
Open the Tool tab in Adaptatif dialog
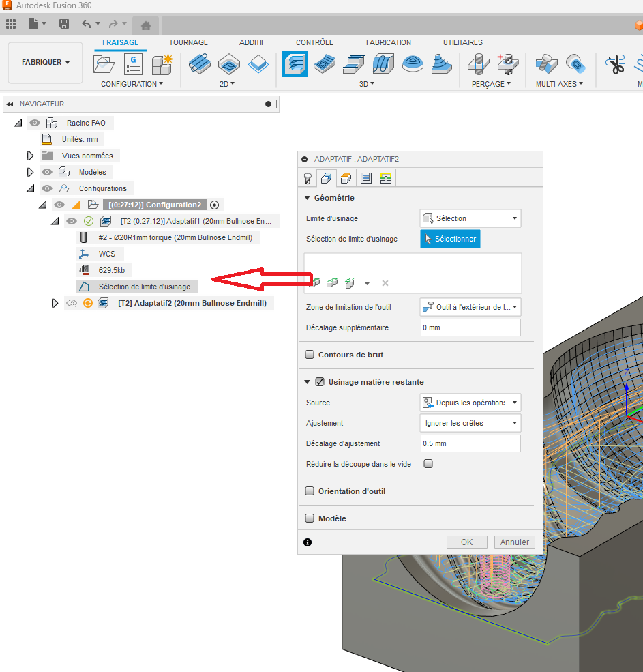click(x=308, y=178)
